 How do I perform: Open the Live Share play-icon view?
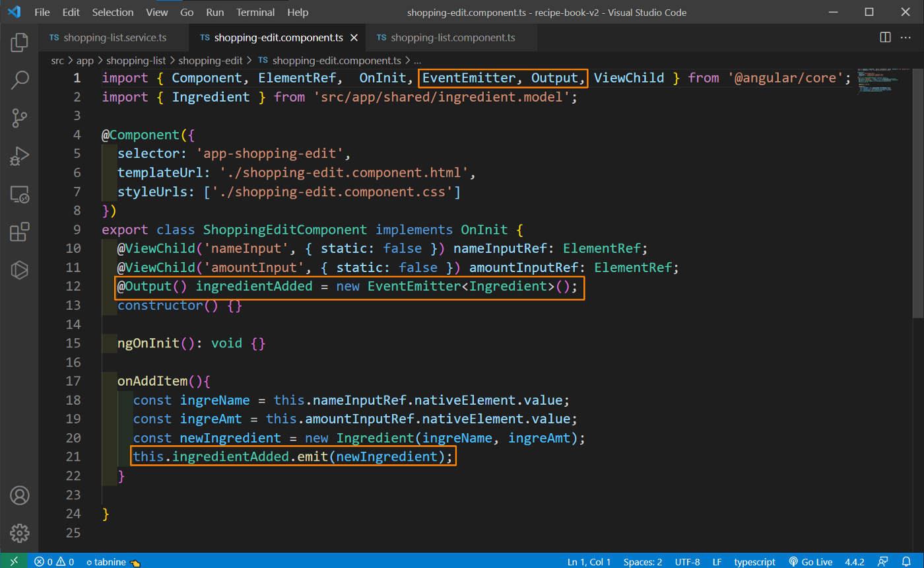(19, 269)
